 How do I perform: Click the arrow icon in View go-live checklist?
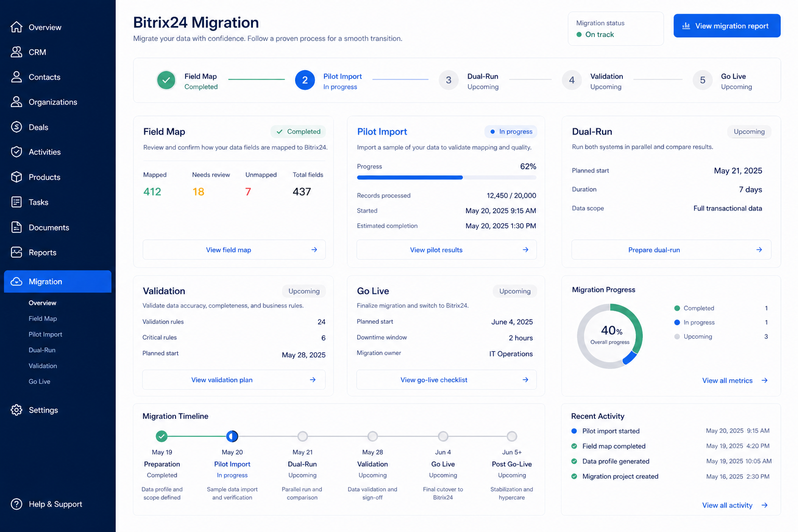526,380
